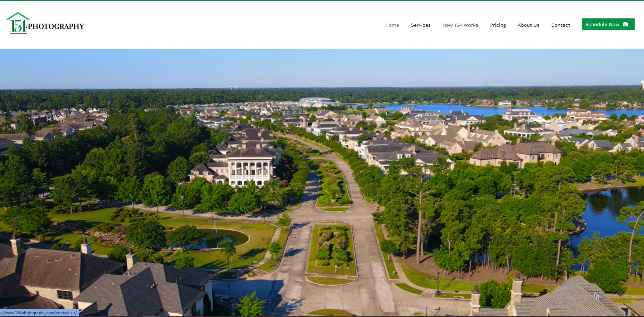
Task: Click the status bar URL preview
Action: [39, 313]
